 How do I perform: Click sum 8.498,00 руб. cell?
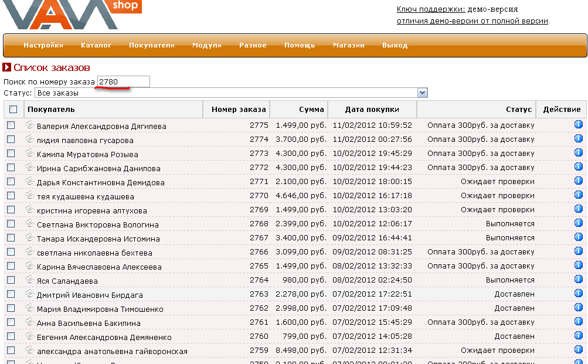point(301,350)
